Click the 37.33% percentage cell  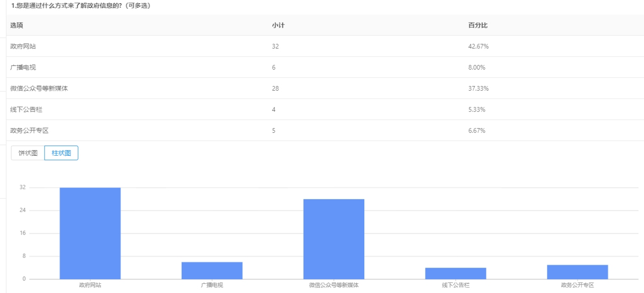pyautogui.click(x=478, y=88)
